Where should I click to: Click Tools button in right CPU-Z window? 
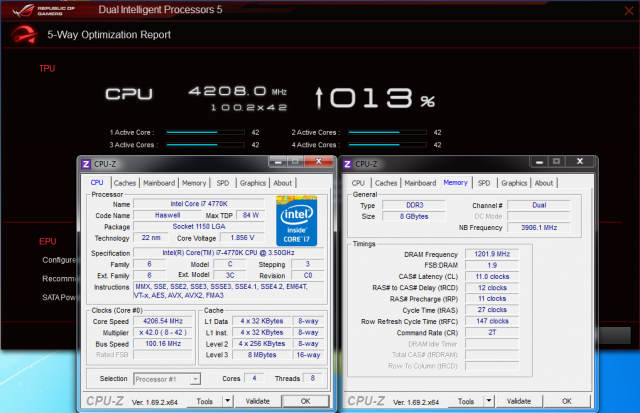pos(466,401)
